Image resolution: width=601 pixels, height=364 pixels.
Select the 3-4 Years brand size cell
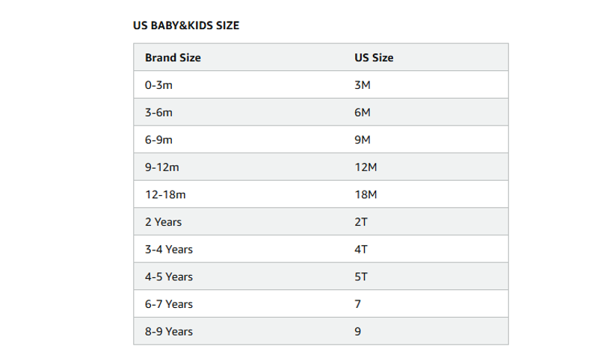tap(168, 249)
